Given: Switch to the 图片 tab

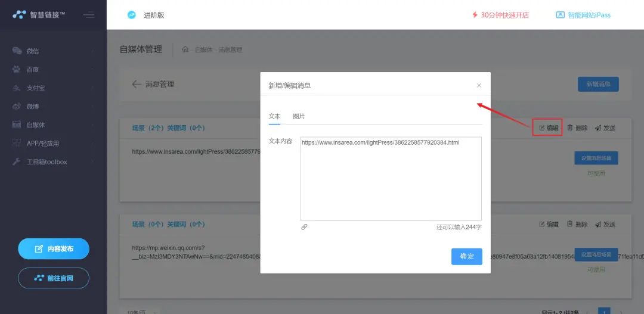Looking at the screenshot, I should [x=298, y=116].
